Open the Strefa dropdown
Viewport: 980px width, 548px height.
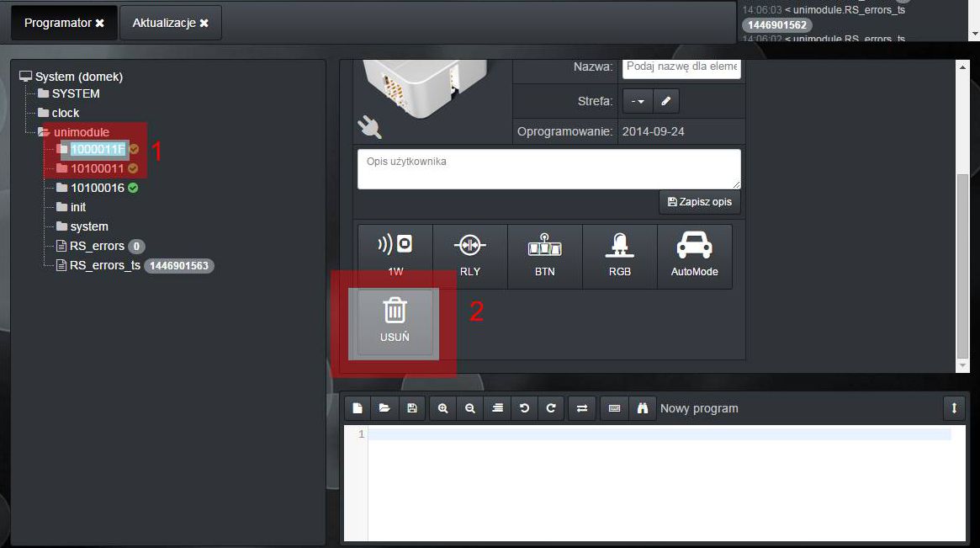click(x=638, y=101)
